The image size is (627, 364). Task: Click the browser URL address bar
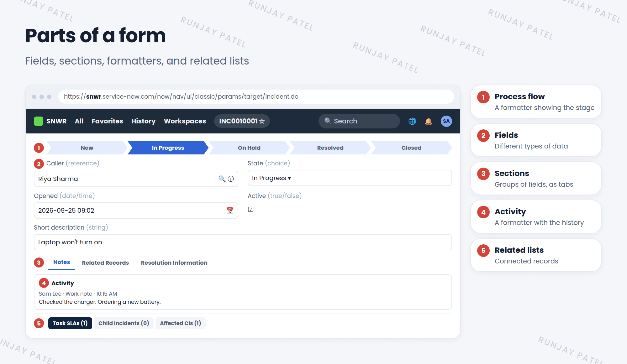pos(256,96)
